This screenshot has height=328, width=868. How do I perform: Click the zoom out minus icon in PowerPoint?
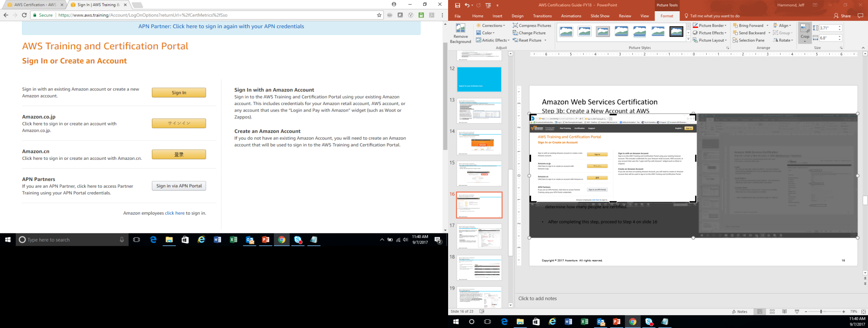click(x=806, y=311)
